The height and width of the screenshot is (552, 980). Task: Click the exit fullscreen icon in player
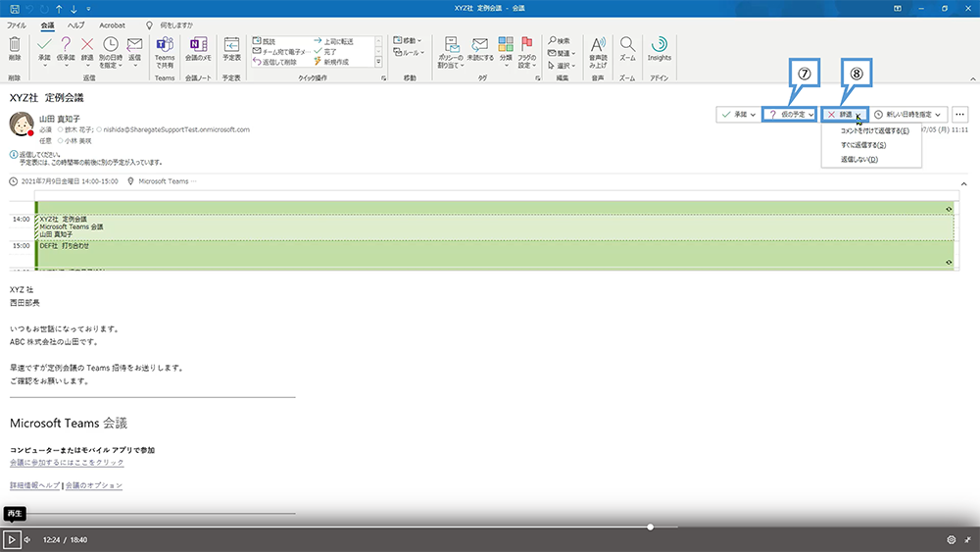coord(967,539)
